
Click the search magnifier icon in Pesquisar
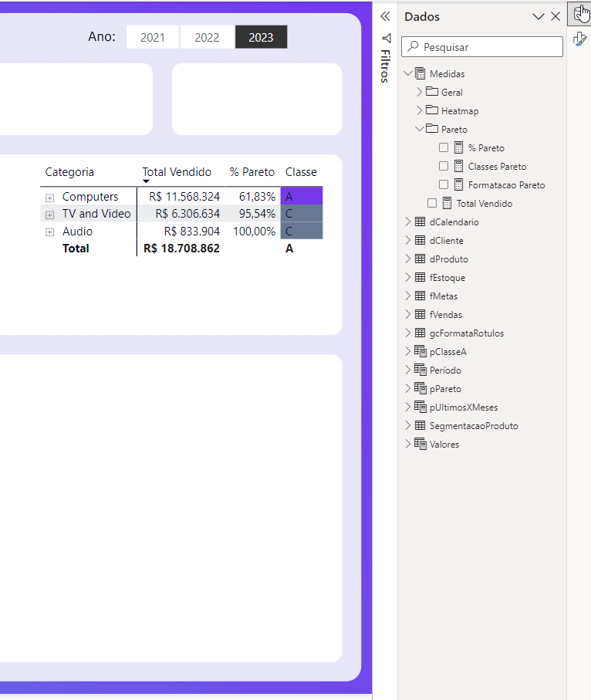(x=413, y=46)
